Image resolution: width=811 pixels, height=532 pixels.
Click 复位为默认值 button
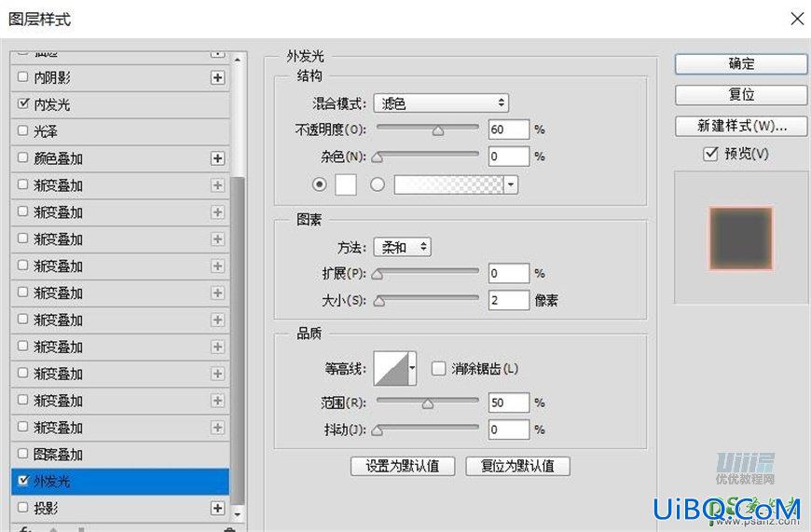517,467
